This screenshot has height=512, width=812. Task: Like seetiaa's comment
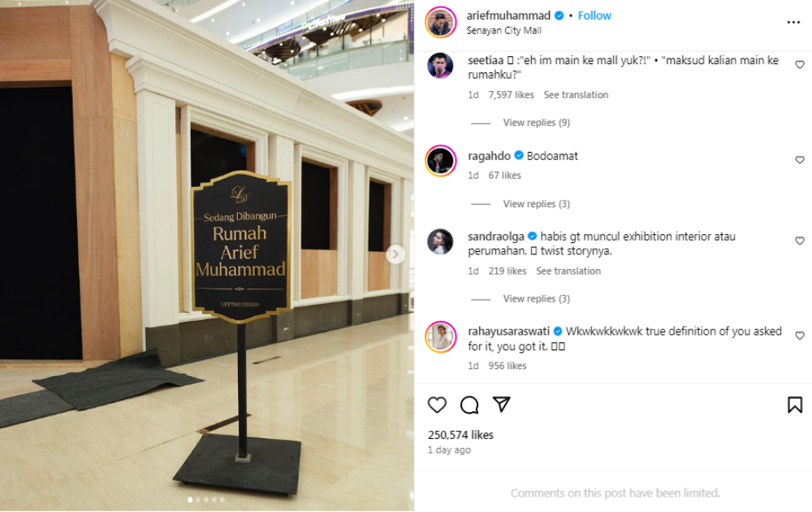coord(800,65)
